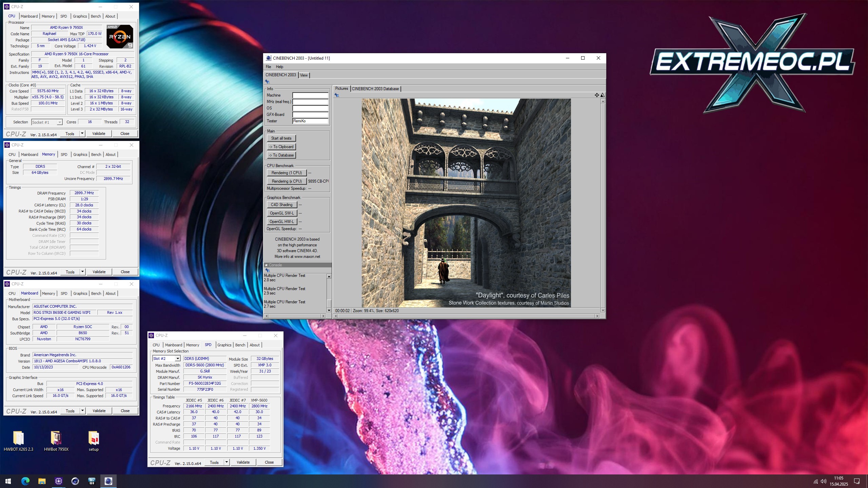Click the move arrows icon in the Pictures panel
This screenshot has width=868, height=488.
coord(597,95)
